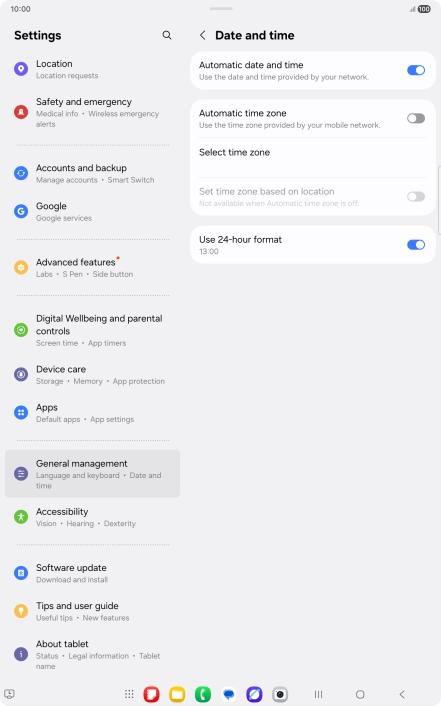Viewport: 441px width, 706px height.
Task: Tap the home navigation button
Action: [x=360, y=694]
